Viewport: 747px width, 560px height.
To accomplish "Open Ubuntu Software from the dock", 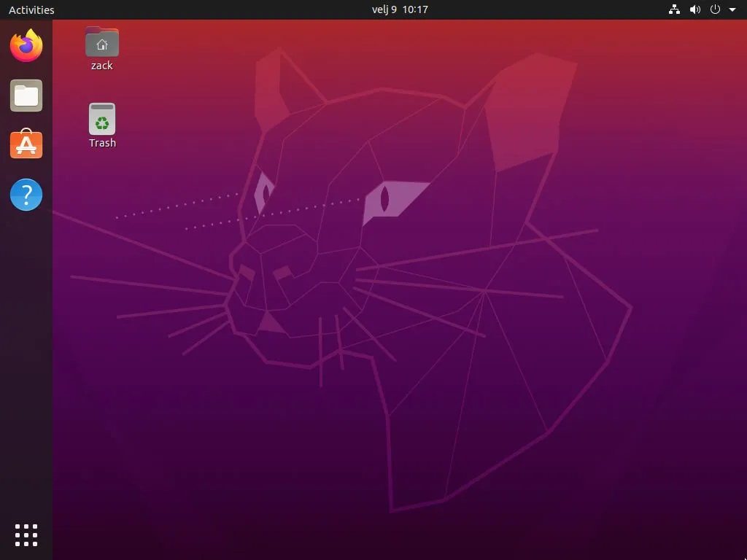I will coord(26,145).
